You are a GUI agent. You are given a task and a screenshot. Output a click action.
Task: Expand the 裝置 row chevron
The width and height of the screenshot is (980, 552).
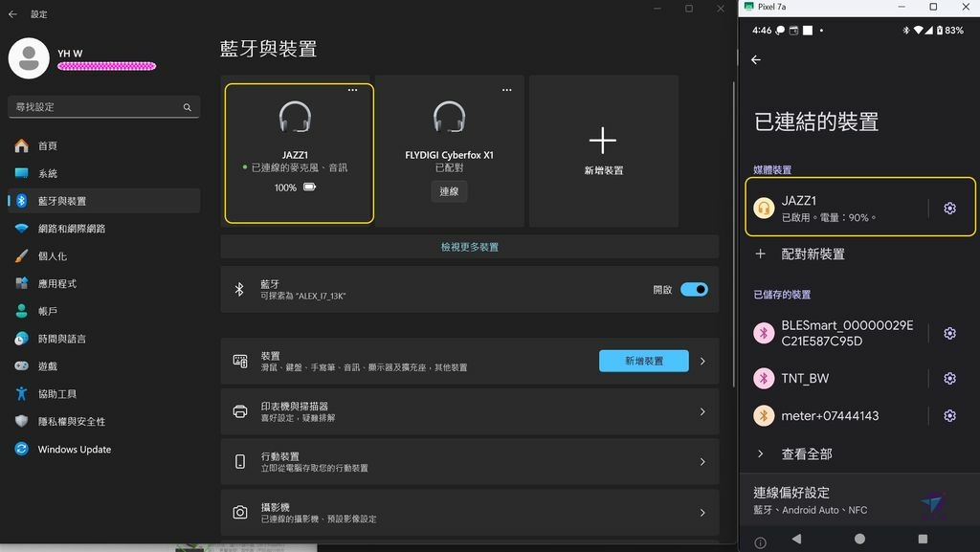(x=702, y=361)
